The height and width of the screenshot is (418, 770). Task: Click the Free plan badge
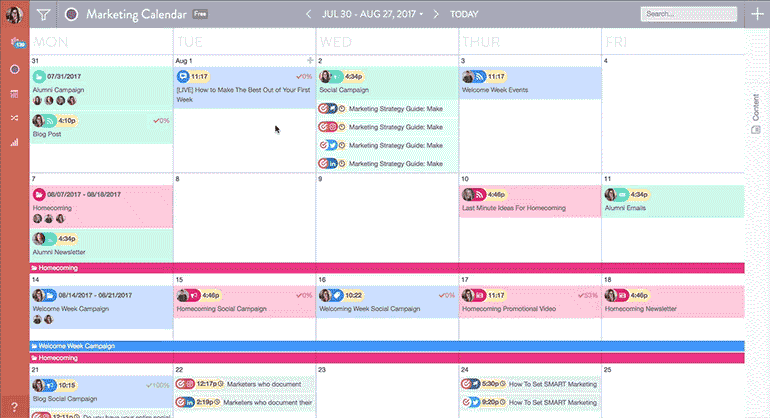point(200,14)
